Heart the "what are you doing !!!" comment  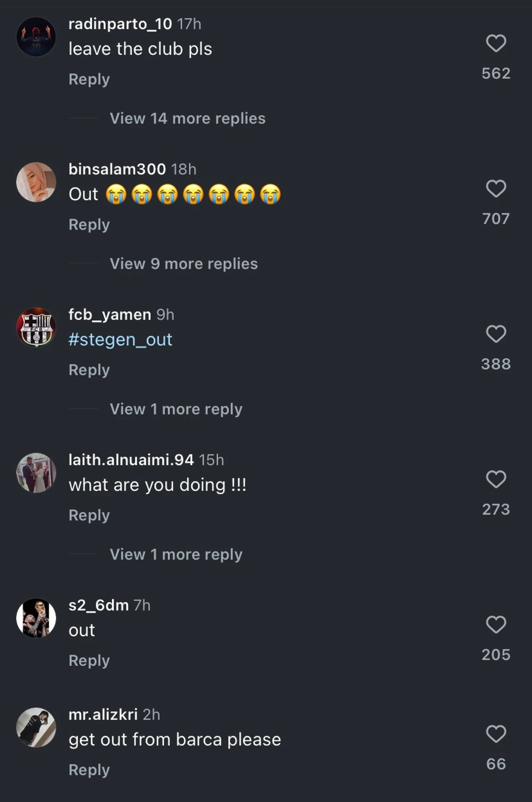pos(496,479)
